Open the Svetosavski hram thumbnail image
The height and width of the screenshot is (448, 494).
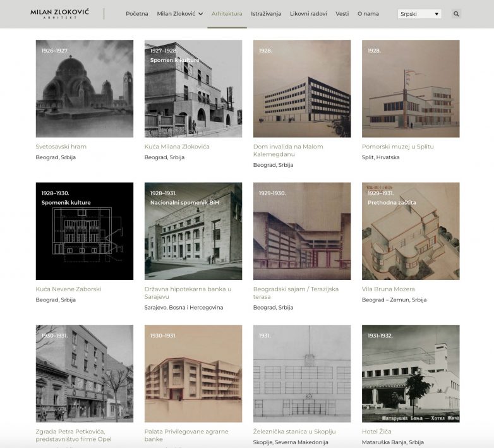point(85,89)
